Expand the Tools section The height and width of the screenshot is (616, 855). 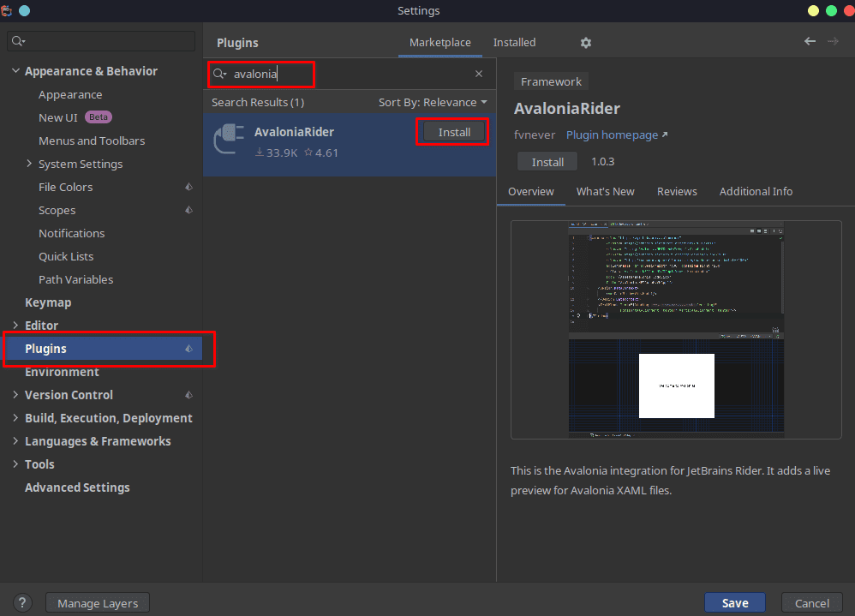(x=15, y=463)
